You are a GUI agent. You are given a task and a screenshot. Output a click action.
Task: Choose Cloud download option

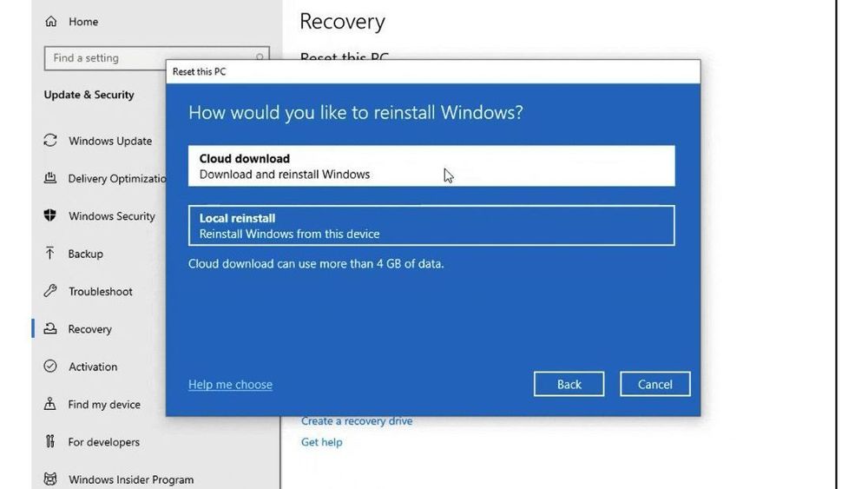[x=431, y=166]
